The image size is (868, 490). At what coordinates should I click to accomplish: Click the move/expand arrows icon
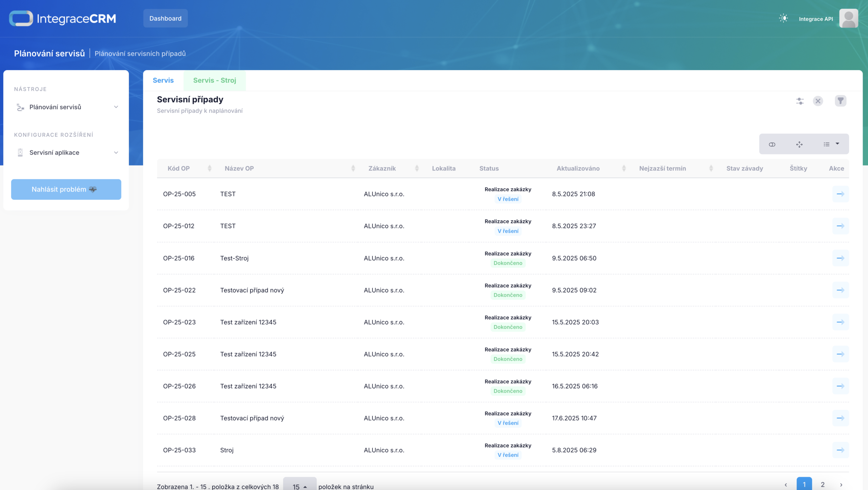[x=799, y=144]
